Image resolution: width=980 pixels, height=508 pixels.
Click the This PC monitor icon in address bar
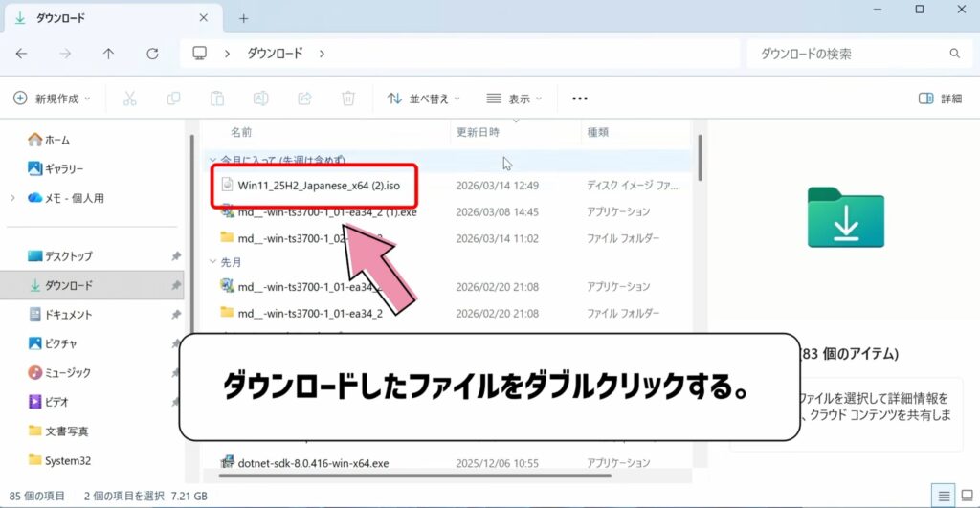pos(199,54)
